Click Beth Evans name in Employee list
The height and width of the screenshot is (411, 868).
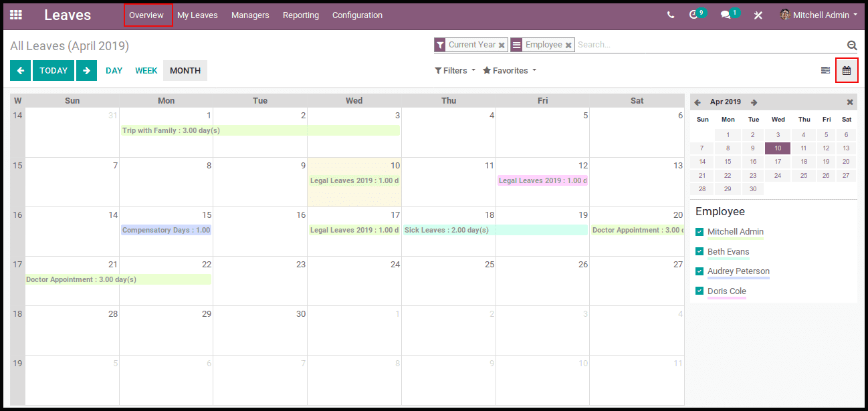pos(728,252)
